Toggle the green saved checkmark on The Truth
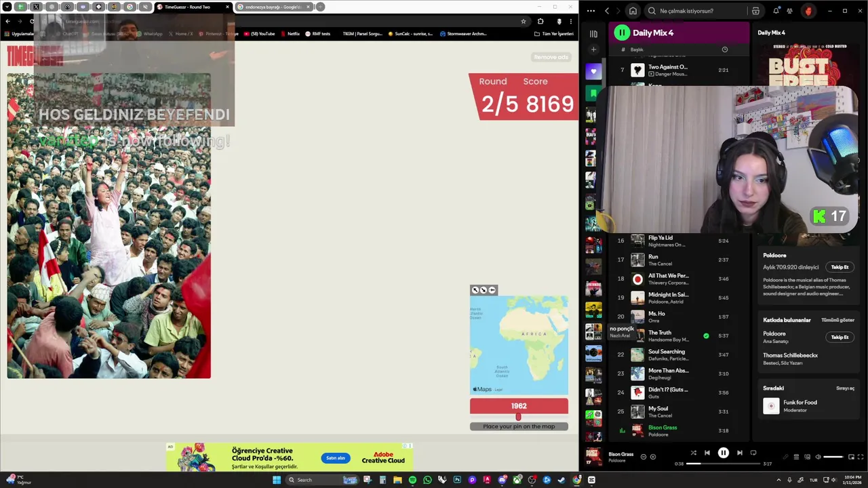The image size is (868, 488). pyautogui.click(x=706, y=335)
